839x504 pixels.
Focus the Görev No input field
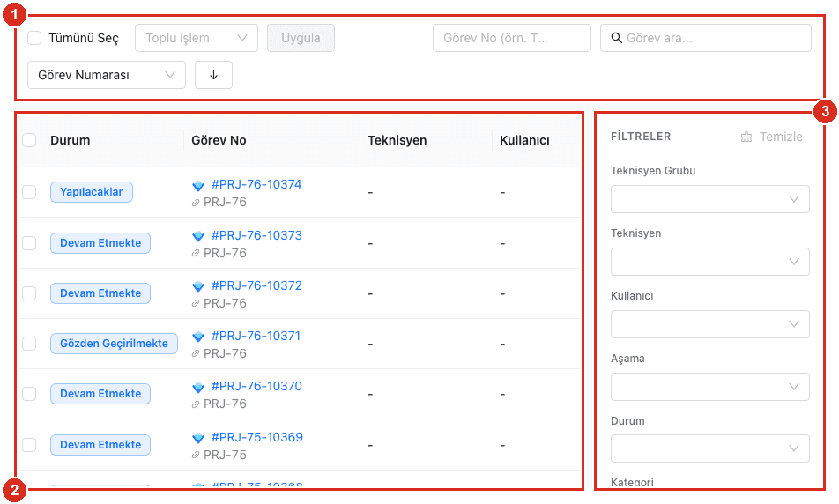[x=512, y=38]
